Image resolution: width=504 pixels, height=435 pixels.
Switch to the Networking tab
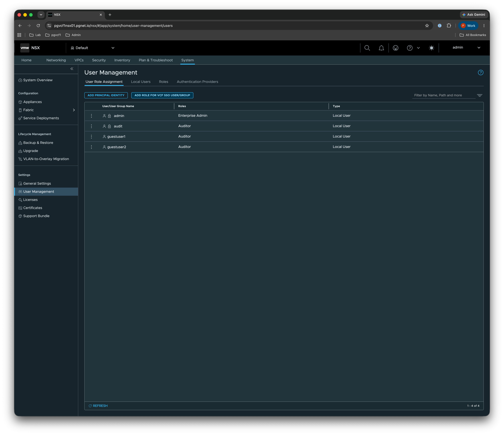[56, 60]
